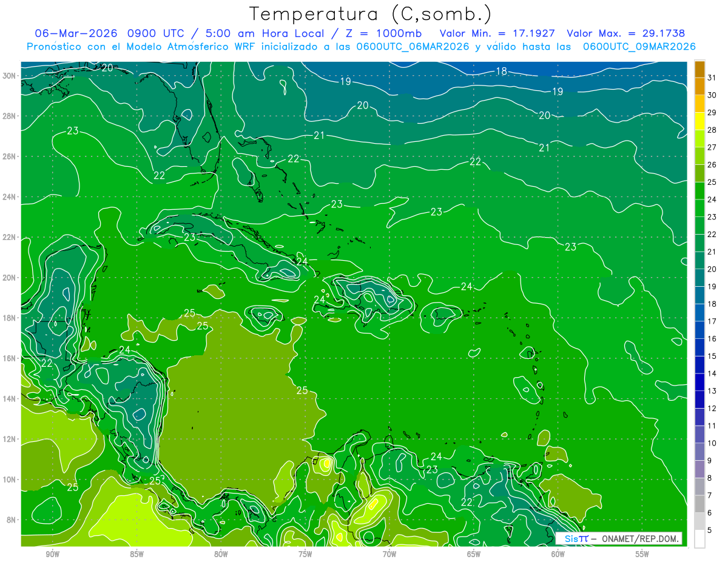Click the "18N" latitude axis label
This screenshot has width=728, height=562.
[8, 318]
